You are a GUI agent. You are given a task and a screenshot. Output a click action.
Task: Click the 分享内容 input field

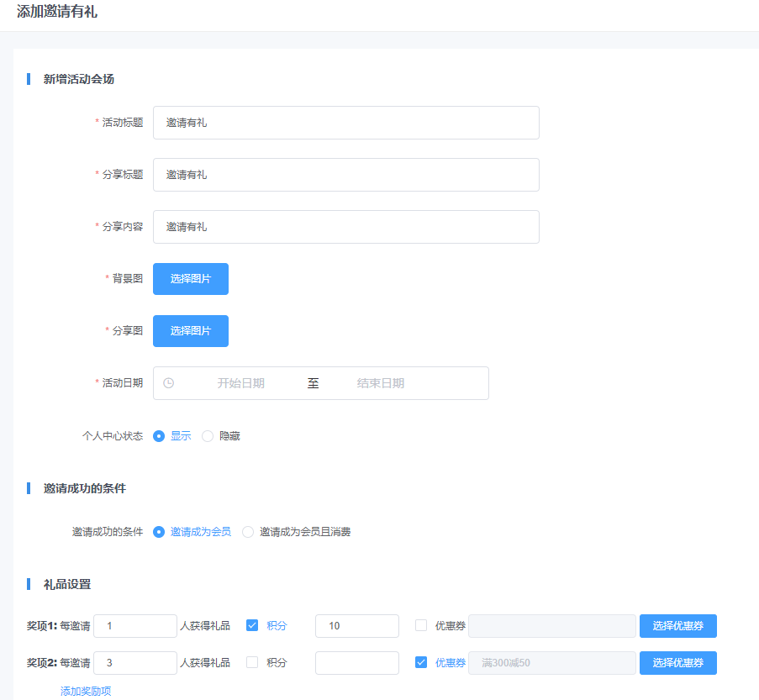pos(345,227)
